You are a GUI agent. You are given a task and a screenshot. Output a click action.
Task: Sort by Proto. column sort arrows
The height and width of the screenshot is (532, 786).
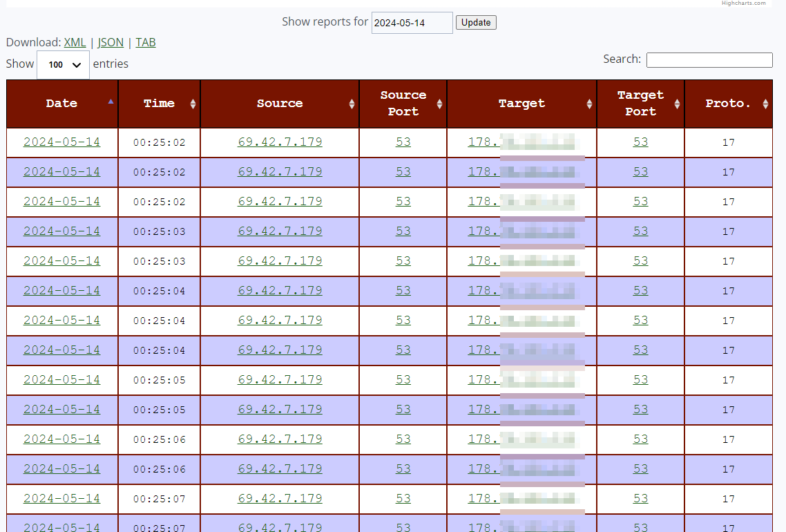(765, 104)
